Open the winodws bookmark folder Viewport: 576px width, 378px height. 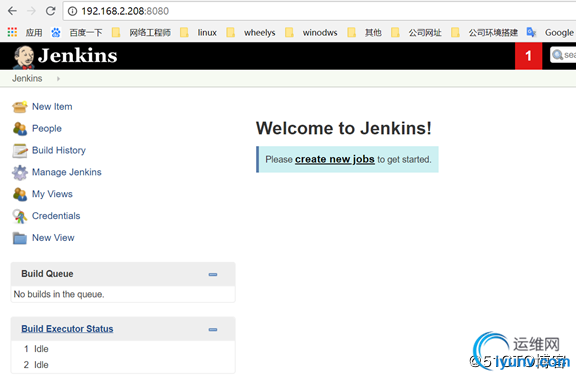tap(311, 32)
